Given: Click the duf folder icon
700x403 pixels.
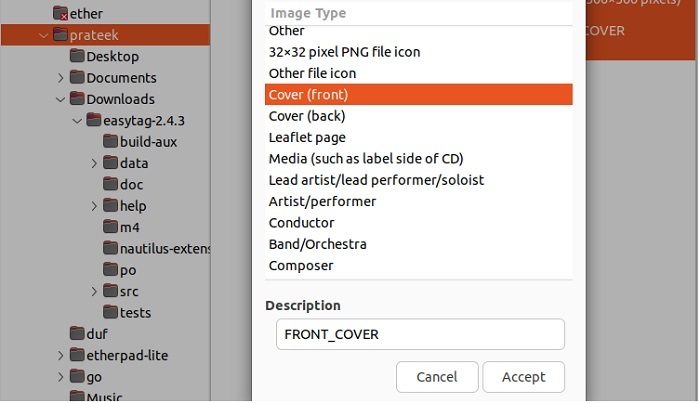Looking at the screenshot, I should click(77, 334).
